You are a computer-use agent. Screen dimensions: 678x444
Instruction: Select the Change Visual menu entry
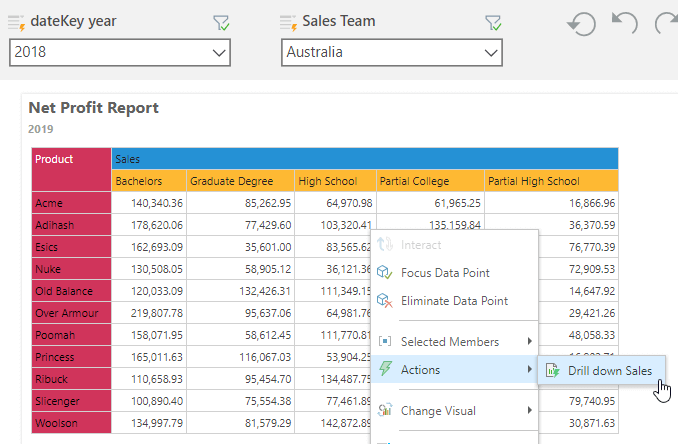(454, 410)
